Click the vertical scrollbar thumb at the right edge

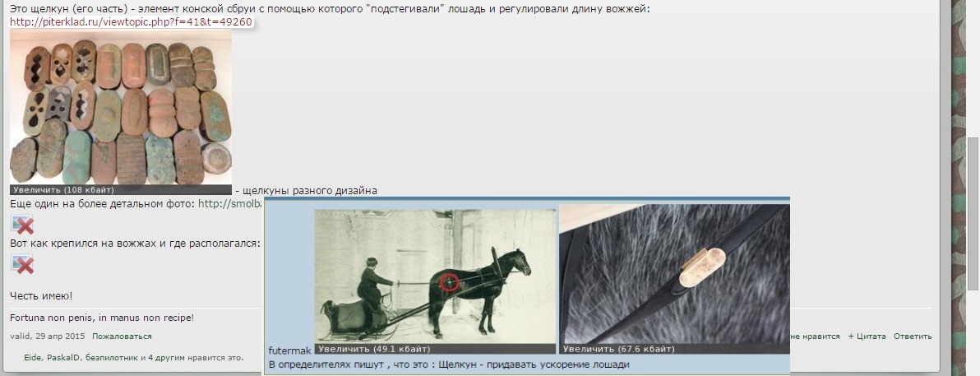point(973,213)
